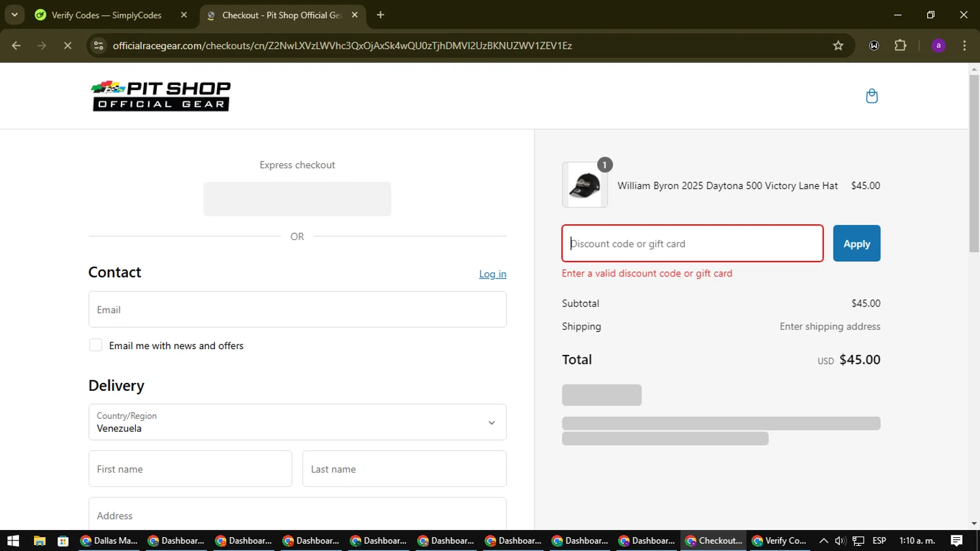View site information icon in address bar

[99, 46]
